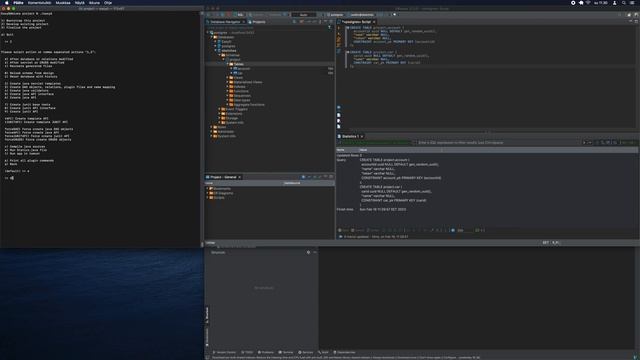640x360 pixels.
Task: Select Scripts folder in Project panel
Action: point(217,198)
